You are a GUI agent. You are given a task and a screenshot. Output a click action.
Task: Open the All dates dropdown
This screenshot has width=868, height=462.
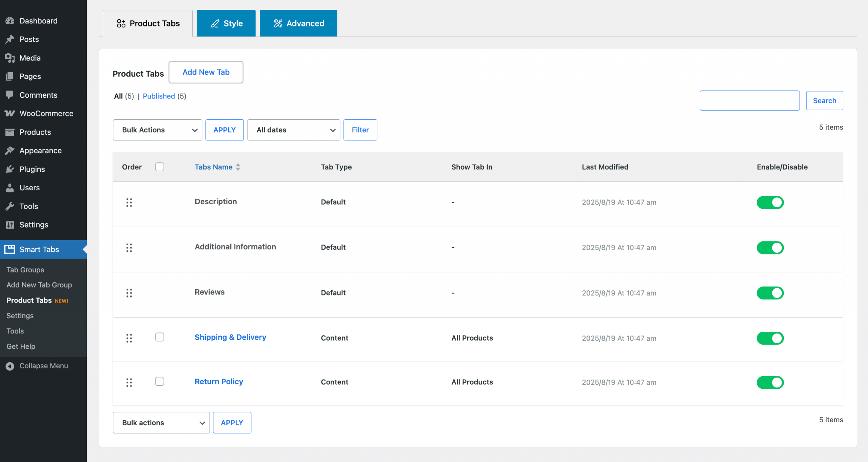pos(294,130)
